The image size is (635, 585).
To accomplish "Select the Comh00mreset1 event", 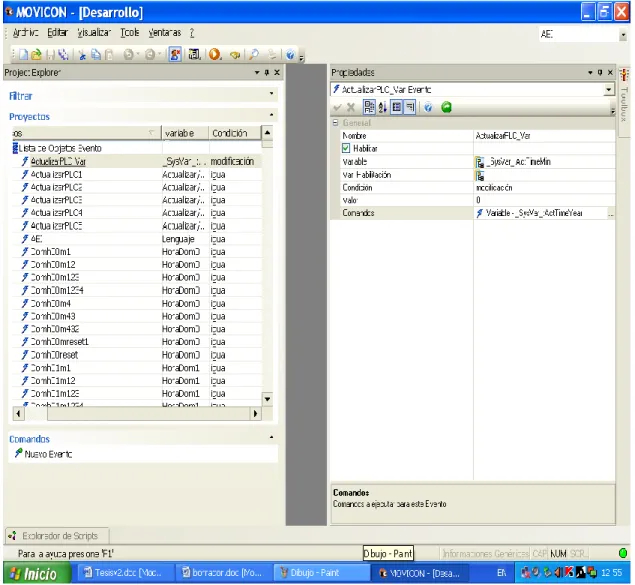I will [137, 342].
